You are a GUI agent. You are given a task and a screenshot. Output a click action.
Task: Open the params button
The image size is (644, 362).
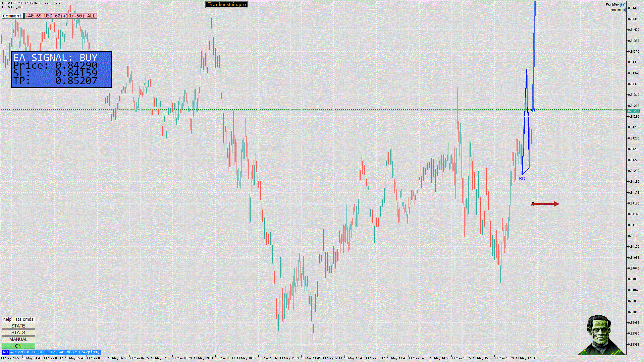(x=618, y=10)
